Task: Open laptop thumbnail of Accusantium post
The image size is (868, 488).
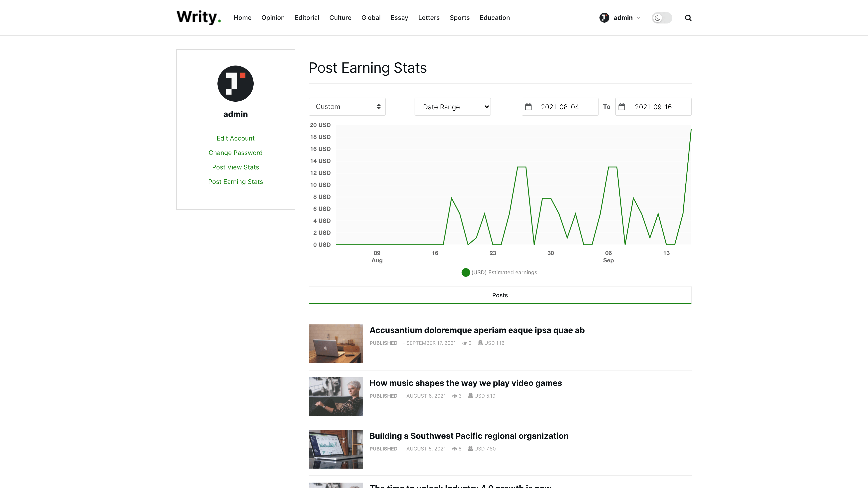Action: (x=336, y=343)
